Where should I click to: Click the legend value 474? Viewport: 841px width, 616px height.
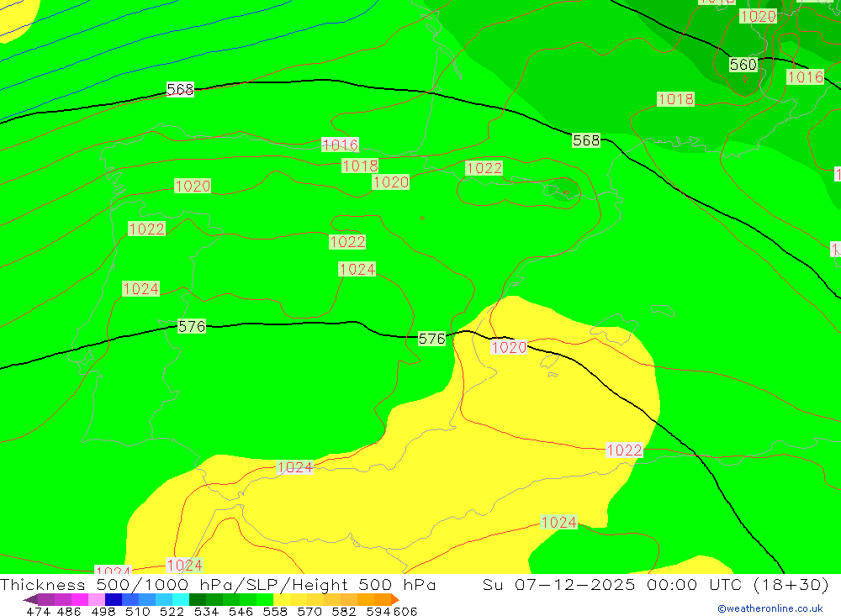pos(38,611)
